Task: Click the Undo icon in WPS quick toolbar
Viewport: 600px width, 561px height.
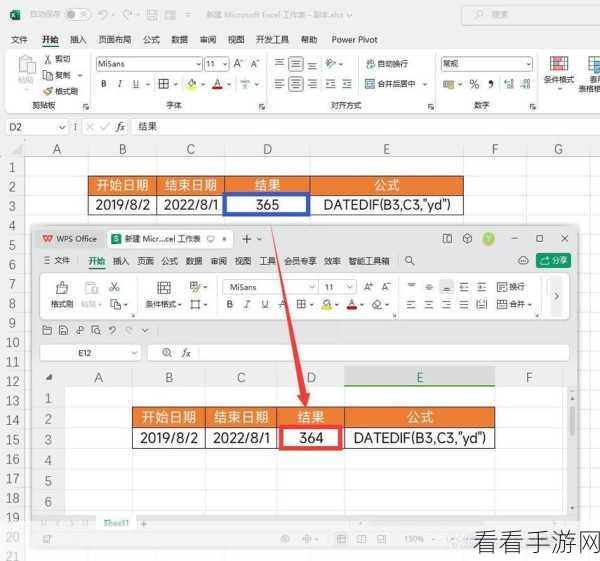Action: (x=112, y=330)
